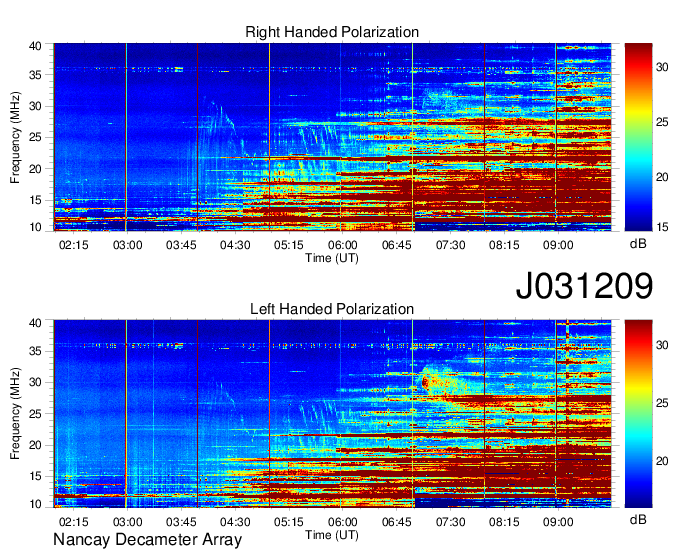Pick 07:30 tick under Left Handed plot
This screenshot has height=552, width=680.
tap(451, 522)
